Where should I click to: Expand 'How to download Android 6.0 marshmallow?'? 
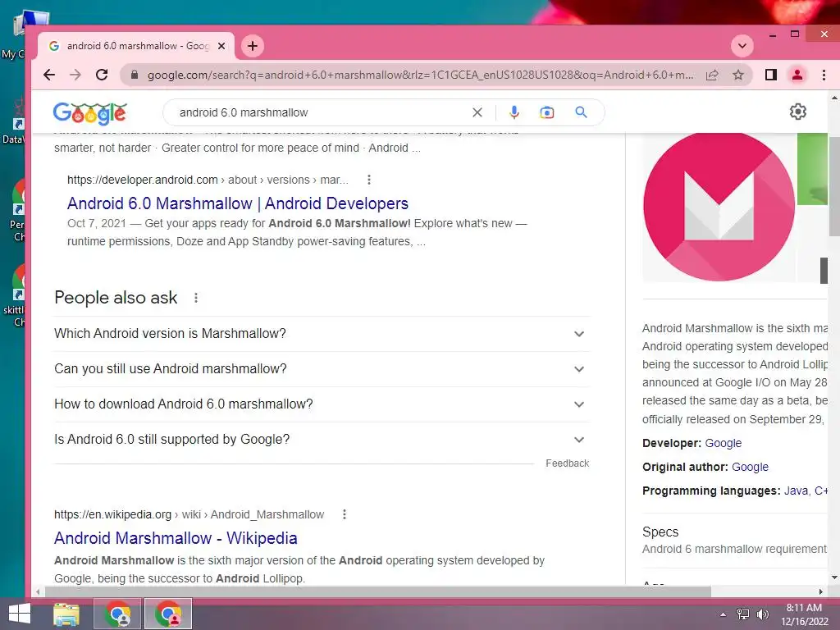pyautogui.click(x=322, y=404)
